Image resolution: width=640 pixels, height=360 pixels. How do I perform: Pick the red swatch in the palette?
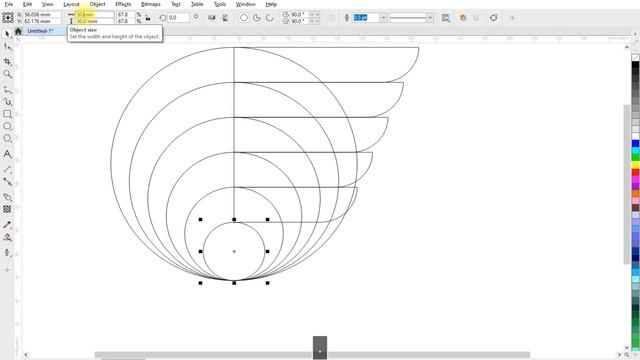click(x=636, y=172)
